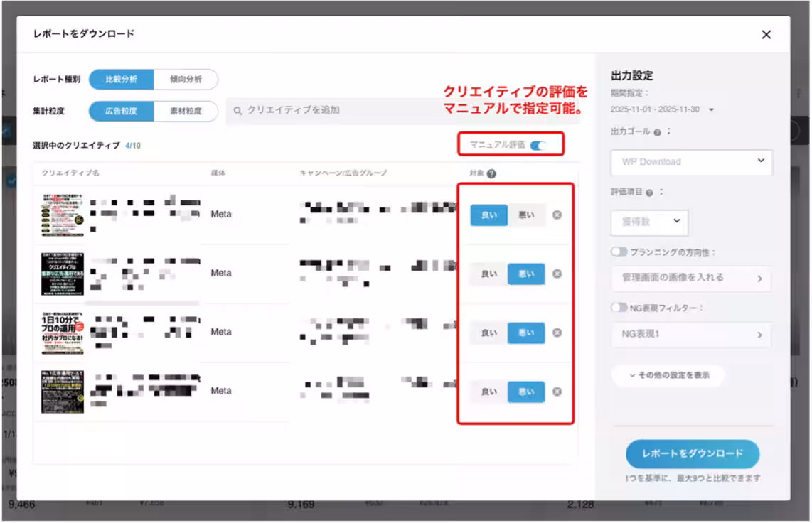Expand その他の設定を表示
Screen dimensions: 812x523
coord(668,375)
